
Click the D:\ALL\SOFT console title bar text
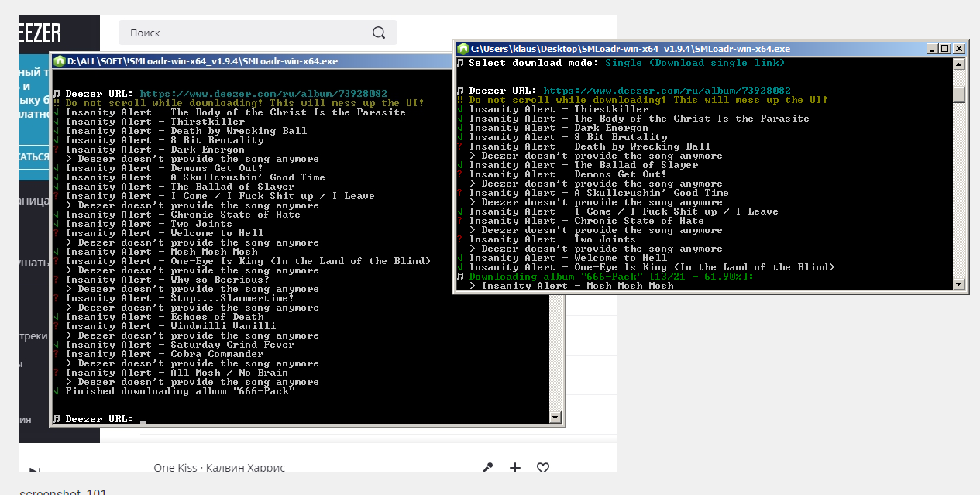tap(203, 60)
